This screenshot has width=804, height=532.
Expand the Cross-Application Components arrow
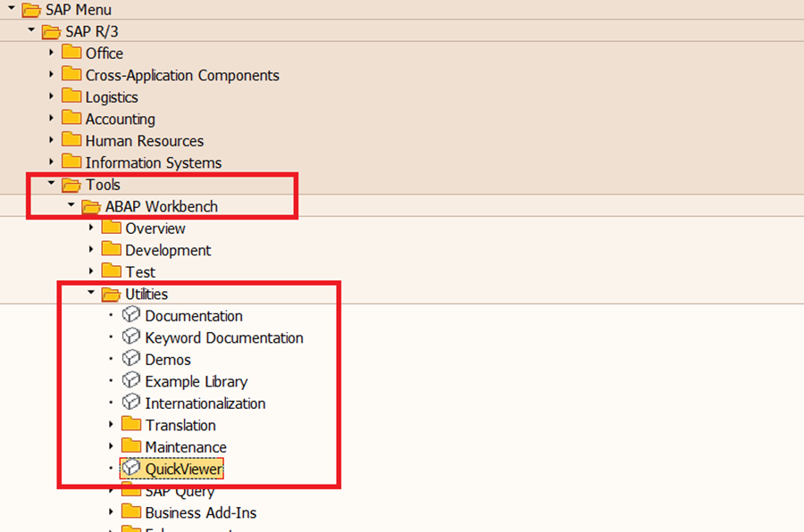pyautogui.click(x=51, y=74)
